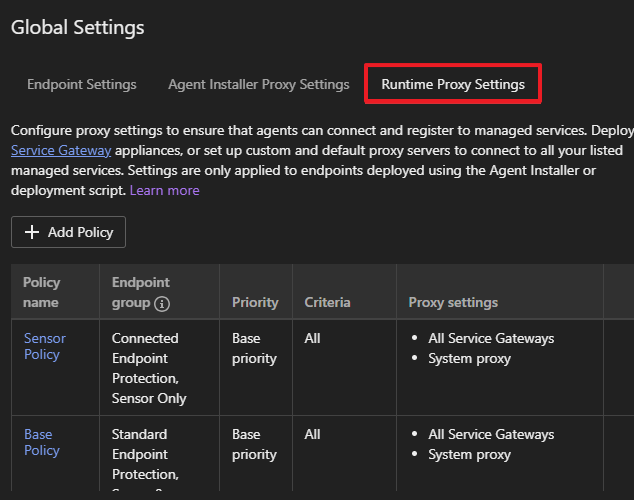
Task: Select the Runtime Proxy Settings tab
Action: (453, 84)
